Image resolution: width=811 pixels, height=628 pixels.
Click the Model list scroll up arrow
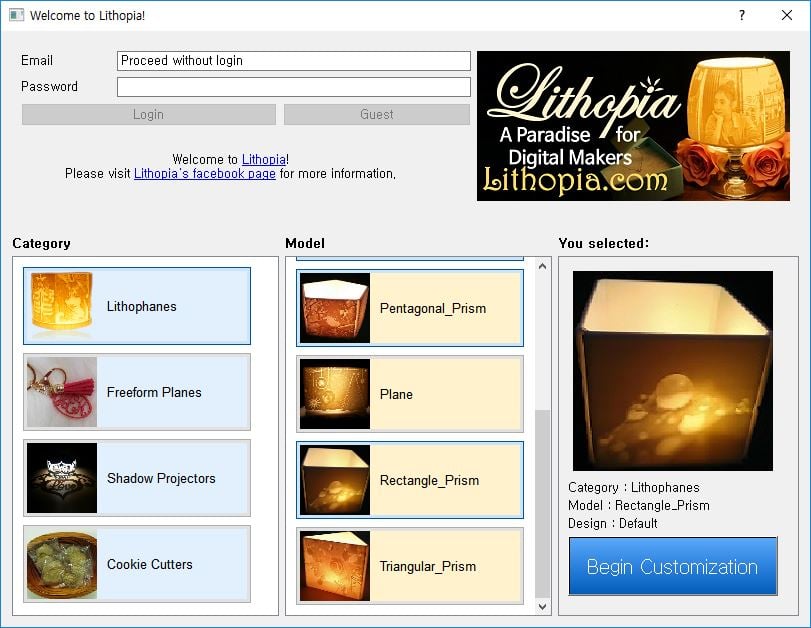pyautogui.click(x=542, y=266)
